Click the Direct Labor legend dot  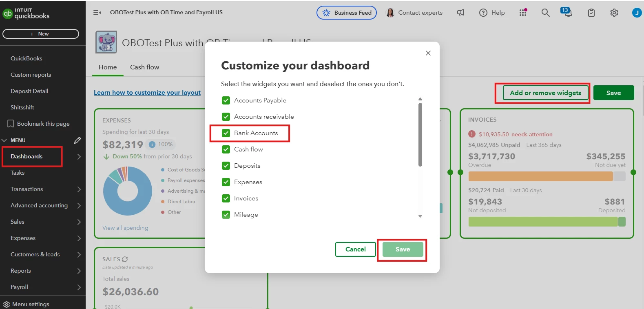(163, 202)
